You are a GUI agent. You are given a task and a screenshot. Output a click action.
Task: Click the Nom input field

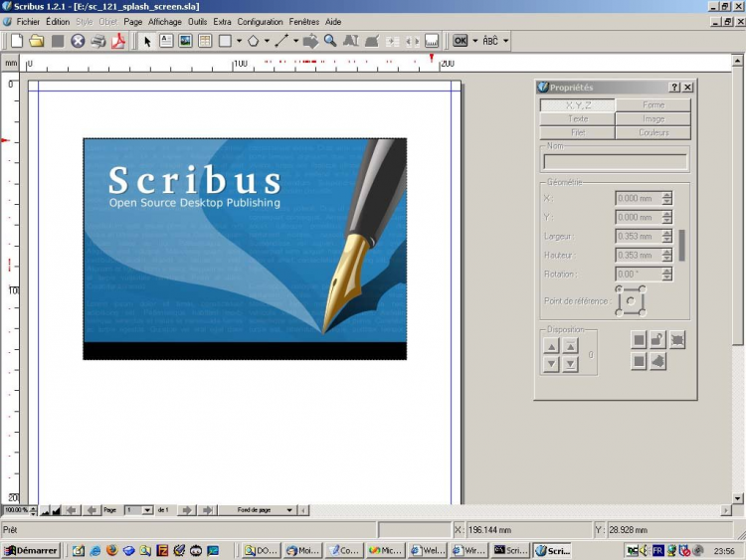pyautogui.click(x=615, y=162)
